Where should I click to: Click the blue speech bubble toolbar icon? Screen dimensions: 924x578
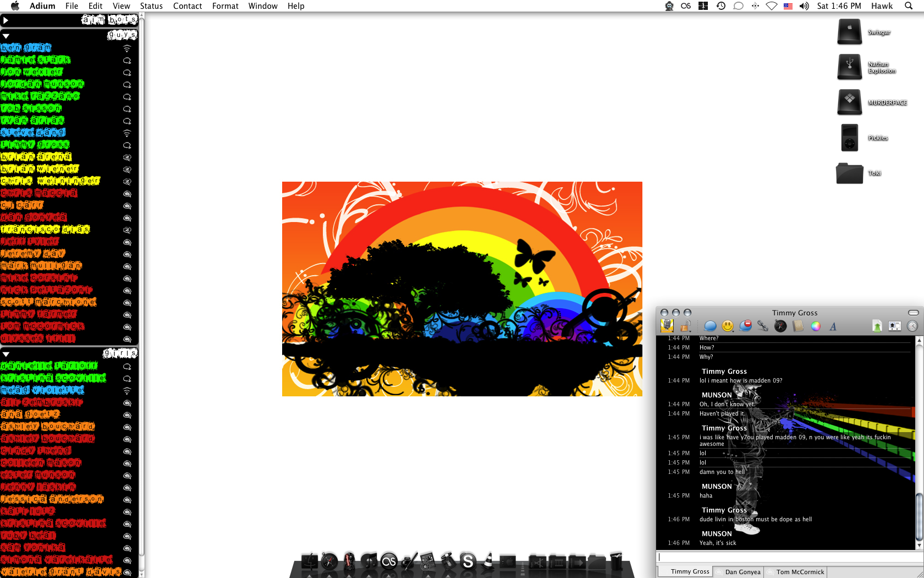pos(710,326)
